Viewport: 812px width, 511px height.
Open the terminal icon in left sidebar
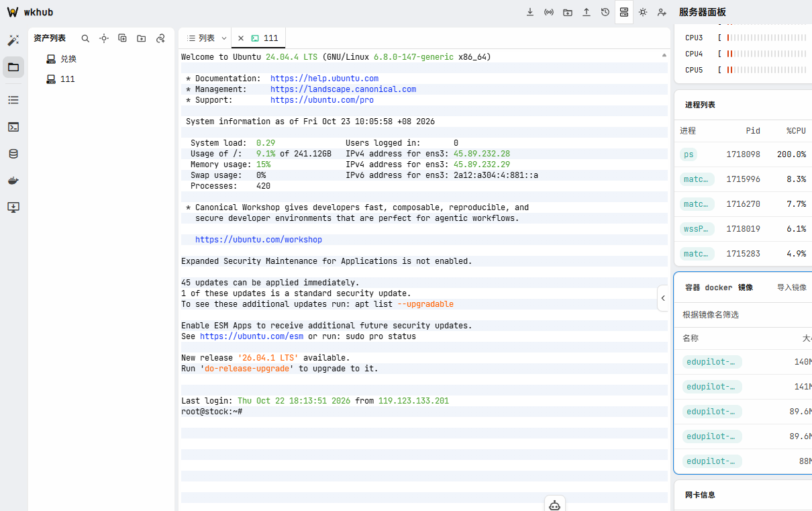(x=13, y=127)
